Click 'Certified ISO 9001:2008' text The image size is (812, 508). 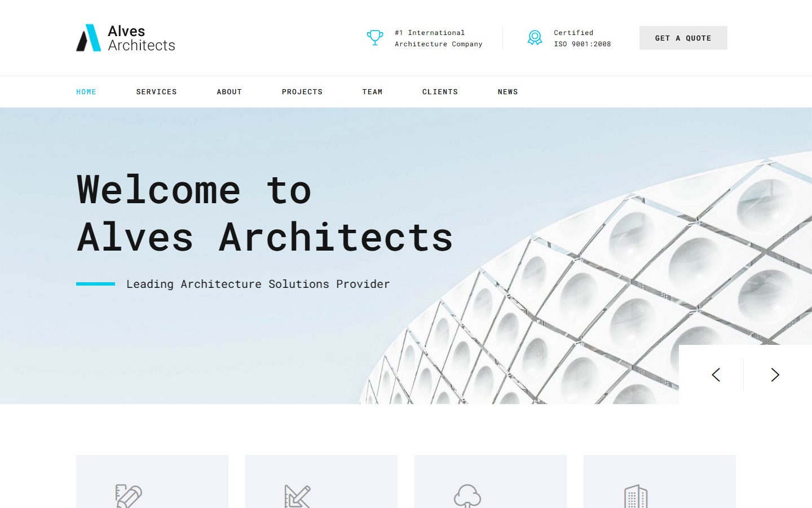tap(582, 38)
